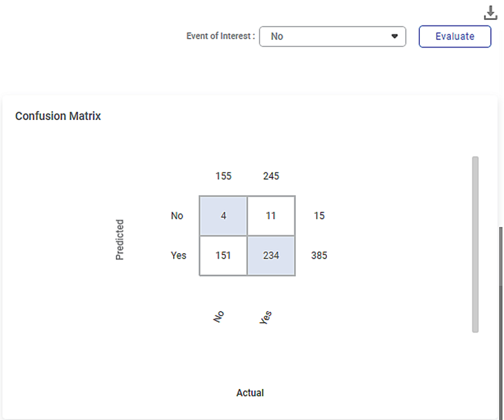This screenshot has height=420, width=504.
Task: Click the predicted No row label
Action: (177, 215)
